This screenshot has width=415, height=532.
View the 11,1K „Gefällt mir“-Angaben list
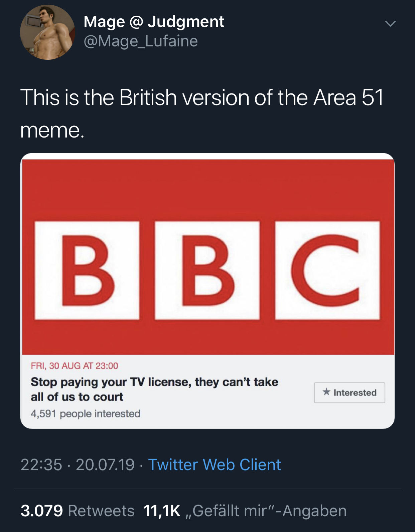245,511
